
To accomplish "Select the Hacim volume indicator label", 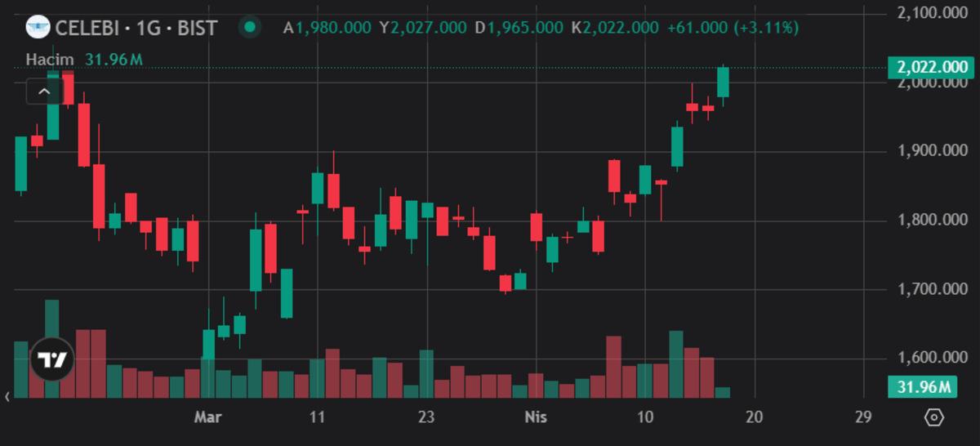I will (x=50, y=60).
